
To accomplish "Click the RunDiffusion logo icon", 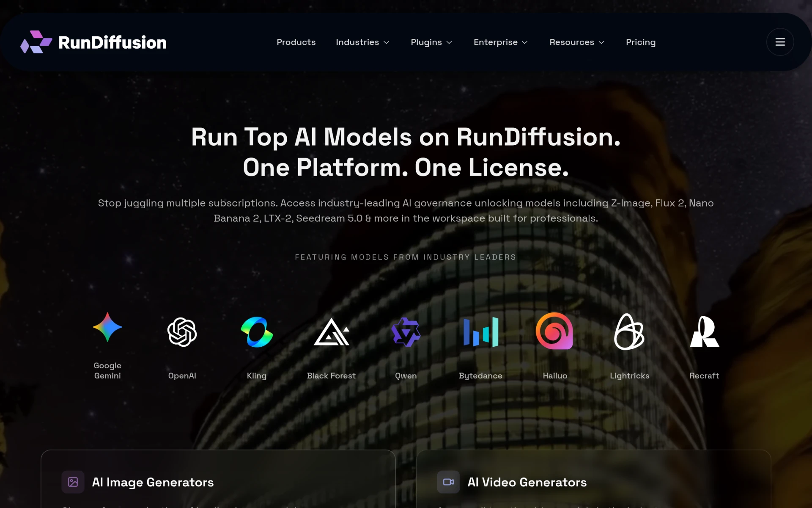I will tap(36, 42).
